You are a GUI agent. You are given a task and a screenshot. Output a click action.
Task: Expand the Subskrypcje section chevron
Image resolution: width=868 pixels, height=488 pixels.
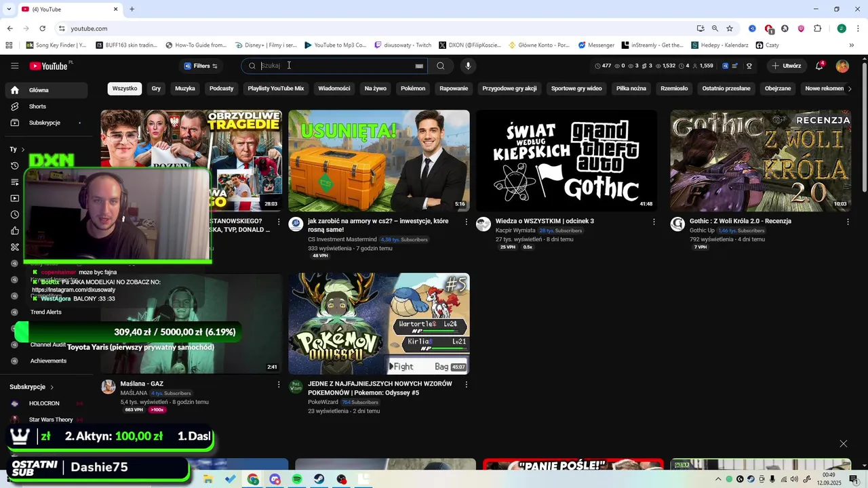(x=52, y=386)
